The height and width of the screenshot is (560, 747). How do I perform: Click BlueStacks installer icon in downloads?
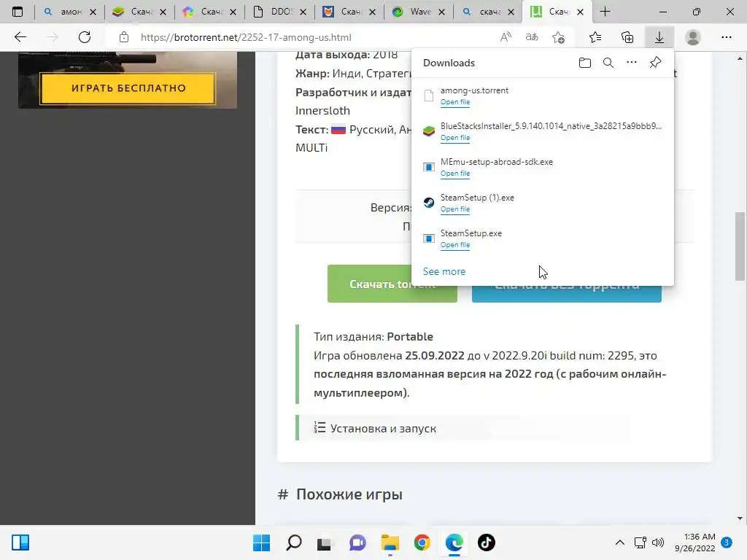click(429, 131)
